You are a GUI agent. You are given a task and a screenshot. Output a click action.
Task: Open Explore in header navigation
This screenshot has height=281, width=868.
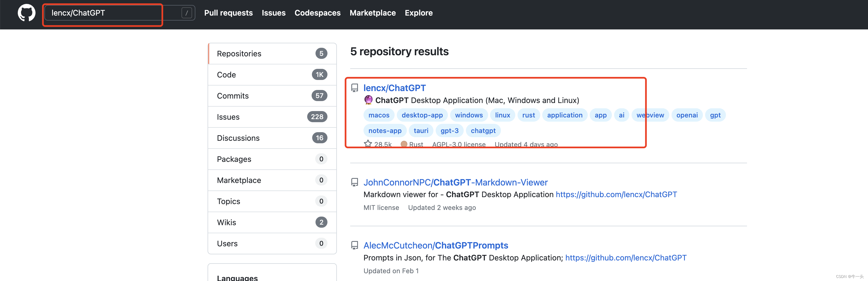[x=418, y=13]
